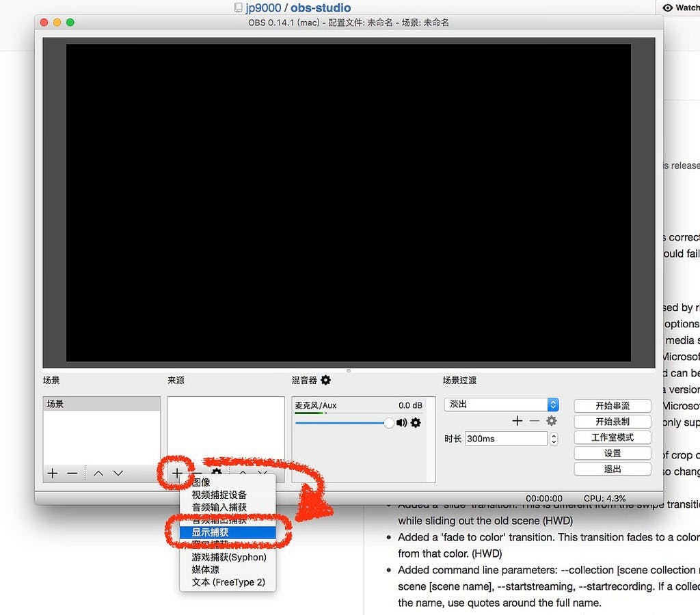This screenshot has height=615, width=700.
Task: Adjust the 麦克风/Aux volume slider
Action: point(345,423)
